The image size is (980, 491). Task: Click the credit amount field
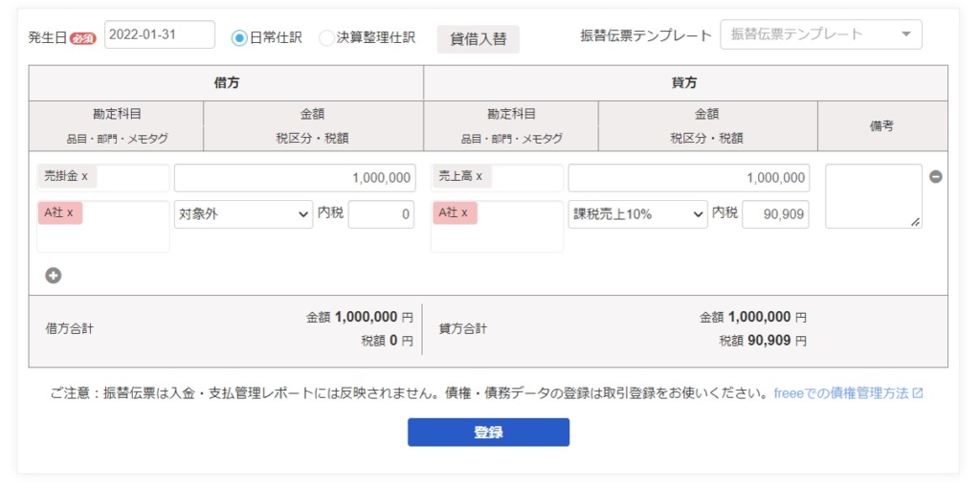click(x=688, y=178)
